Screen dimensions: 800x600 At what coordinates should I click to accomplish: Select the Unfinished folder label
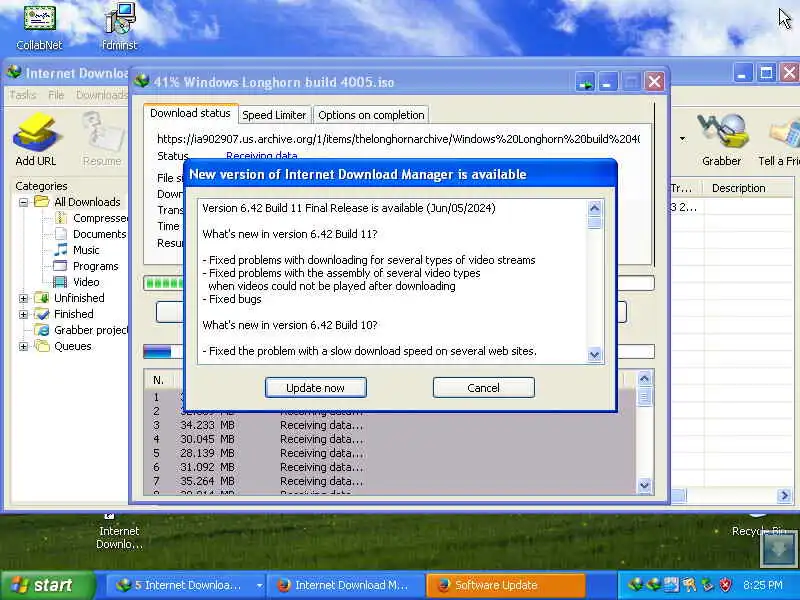79,298
